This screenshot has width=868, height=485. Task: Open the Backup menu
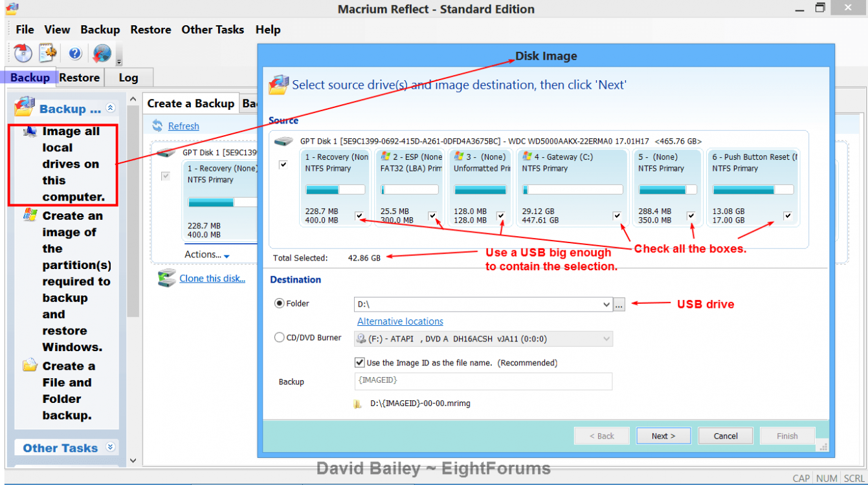[100, 30]
